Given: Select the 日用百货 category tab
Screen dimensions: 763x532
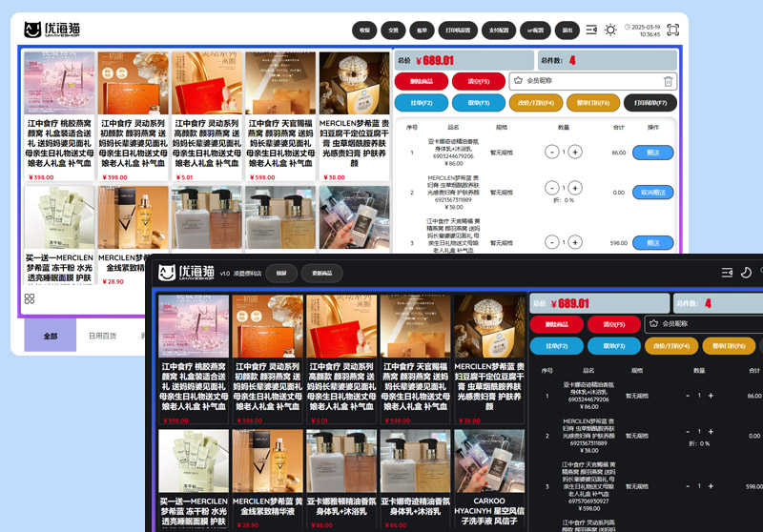Looking at the screenshot, I should [x=102, y=336].
